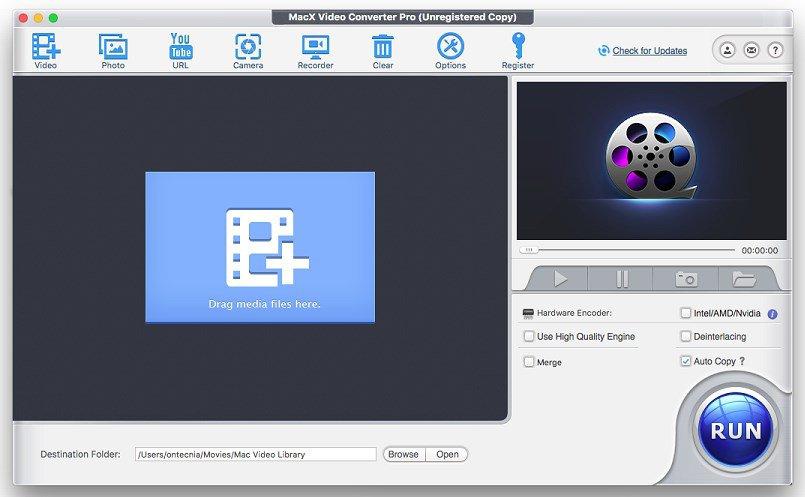
Task: Click the blue info icon near Intel/AMD/Nvidia
Action: 772,314
